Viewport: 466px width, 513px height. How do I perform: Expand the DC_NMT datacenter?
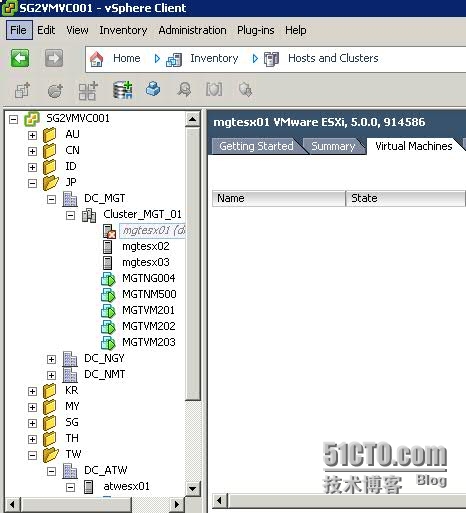point(51,375)
